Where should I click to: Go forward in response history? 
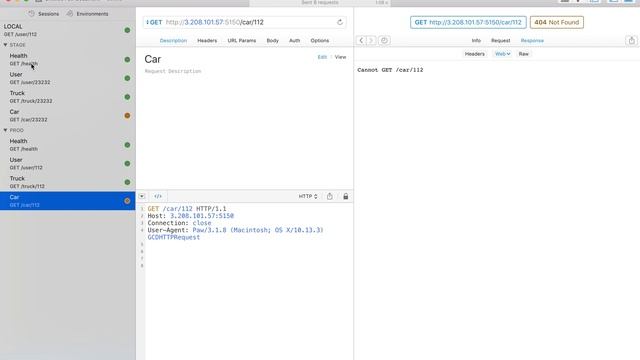371,40
